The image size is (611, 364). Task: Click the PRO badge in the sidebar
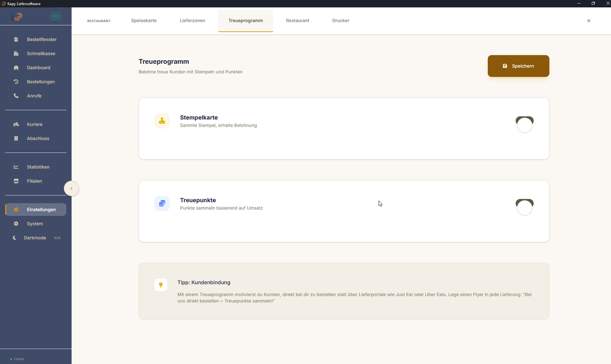click(x=56, y=16)
